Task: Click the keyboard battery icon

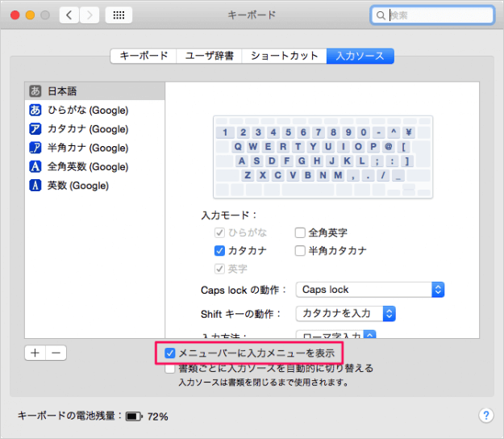Action: (x=134, y=416)
